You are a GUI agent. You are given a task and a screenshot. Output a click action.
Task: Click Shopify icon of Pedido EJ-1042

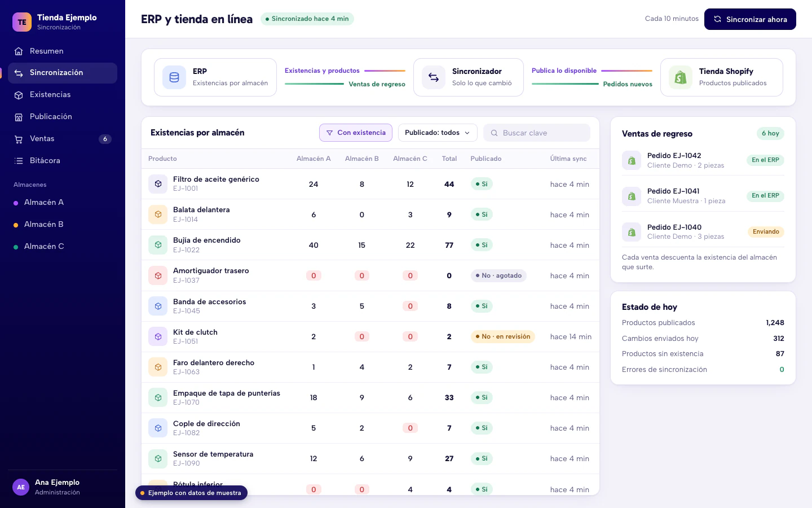[632, 160]
